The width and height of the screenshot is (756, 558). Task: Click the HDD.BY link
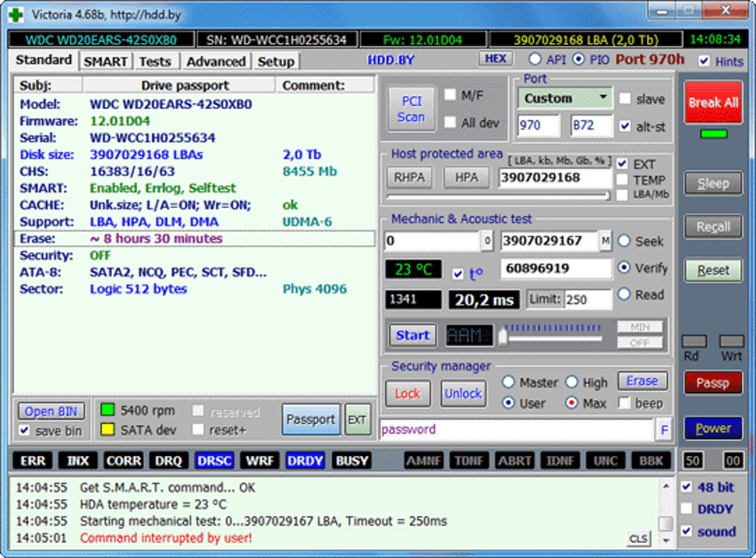[391, 60]
